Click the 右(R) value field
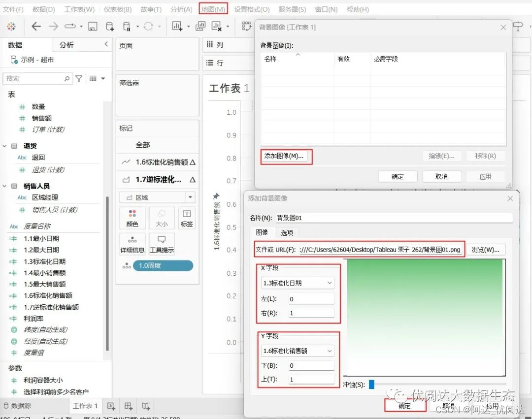 (311, 313)
